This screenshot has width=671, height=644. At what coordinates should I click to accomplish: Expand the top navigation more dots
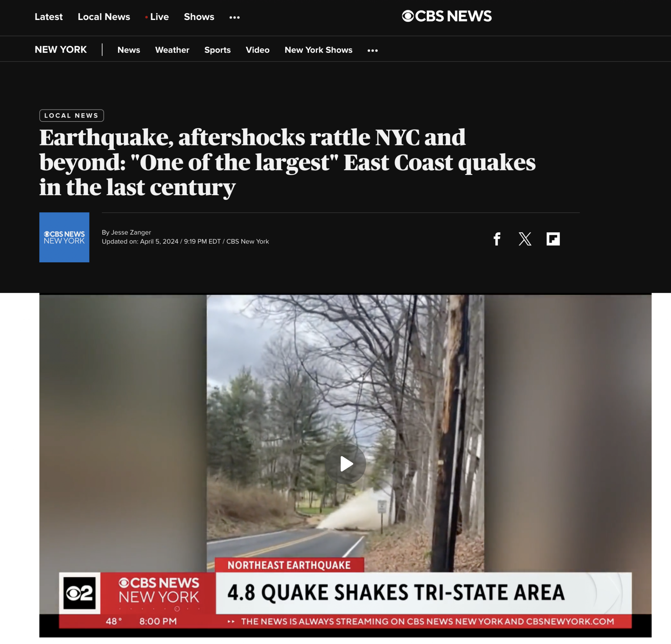[235, 17]
